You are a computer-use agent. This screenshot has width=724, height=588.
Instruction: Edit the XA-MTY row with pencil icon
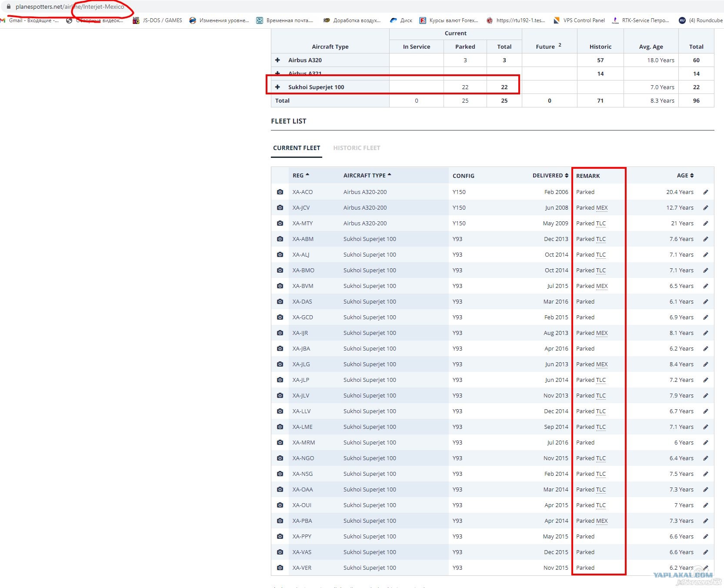tap(706, 223)
